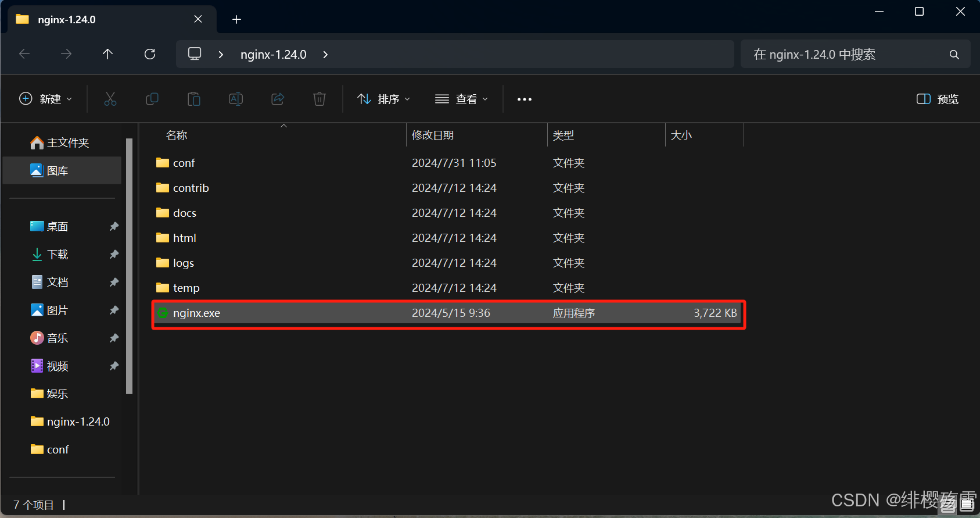Go up one directory level

tap(107, 54)
